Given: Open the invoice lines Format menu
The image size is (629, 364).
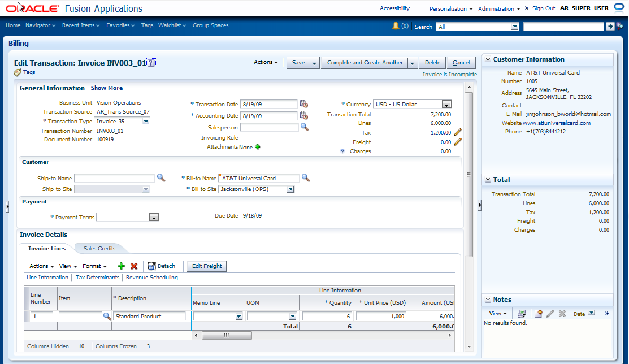Looking at the screenshot, I should (94, 266).
